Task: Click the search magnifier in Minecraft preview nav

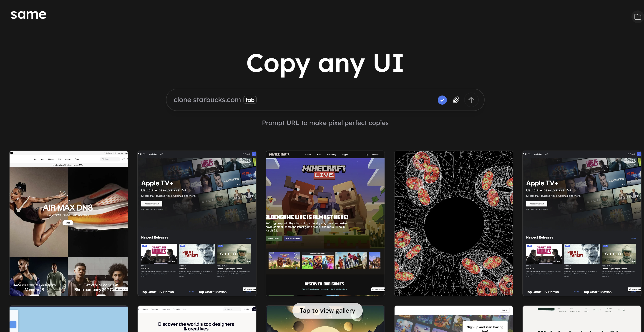Action: [x=367, y=154]
